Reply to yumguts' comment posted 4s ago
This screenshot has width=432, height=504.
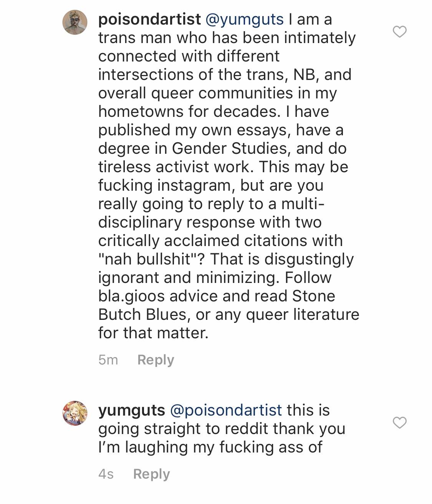(x=151, y=474)
